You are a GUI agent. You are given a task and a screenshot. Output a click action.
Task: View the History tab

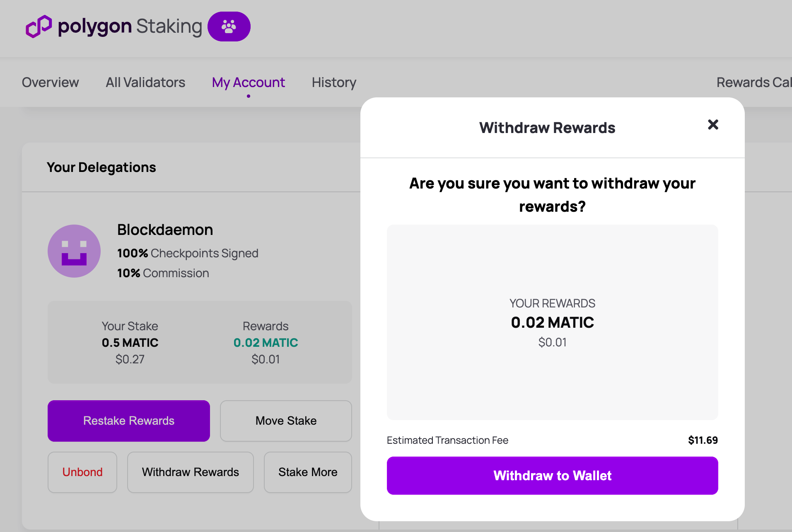333,82
